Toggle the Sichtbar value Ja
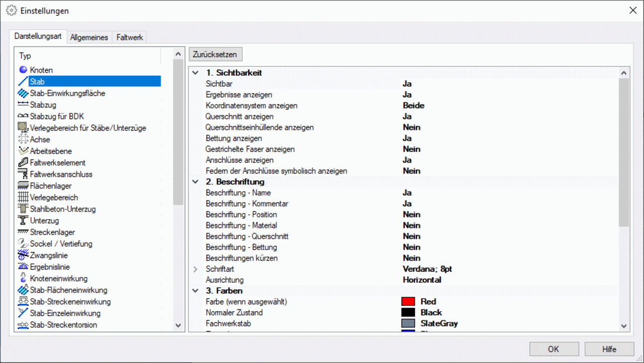This screenshot has width=644, height=363. [x=407, y=84]
